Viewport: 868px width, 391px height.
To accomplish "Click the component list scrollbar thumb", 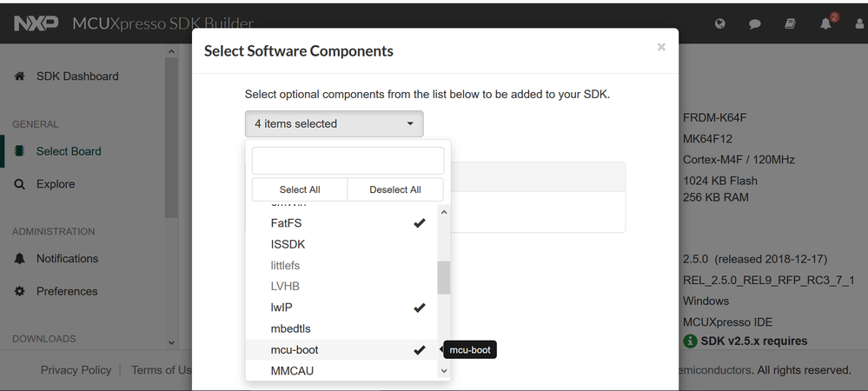I will [443, 277].
